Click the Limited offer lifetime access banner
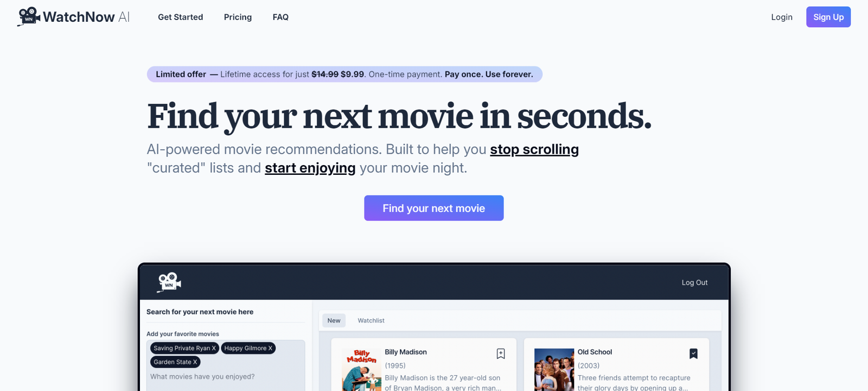The width and height of the screenshot is (868, 391). pyautogui.click(x=344, y=74)
